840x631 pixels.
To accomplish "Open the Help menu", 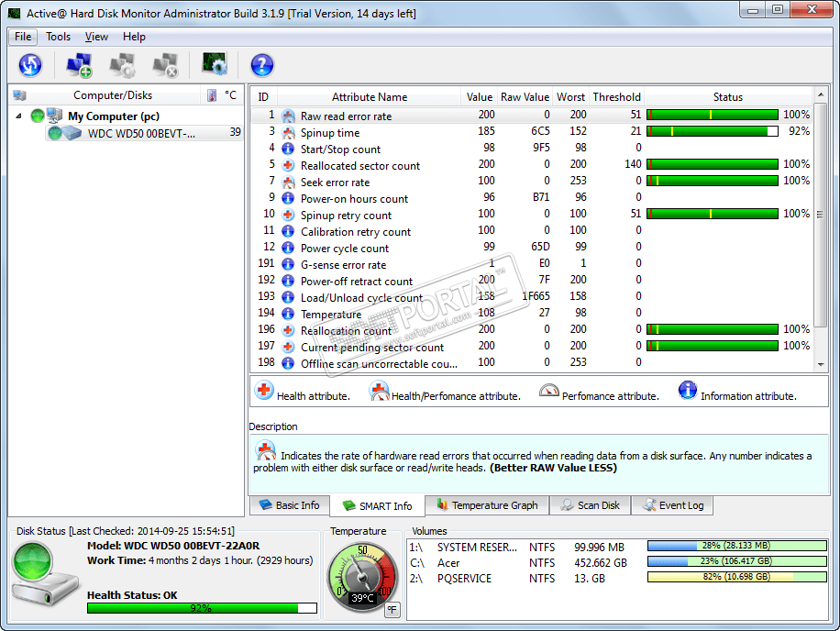I will [134, 37].
